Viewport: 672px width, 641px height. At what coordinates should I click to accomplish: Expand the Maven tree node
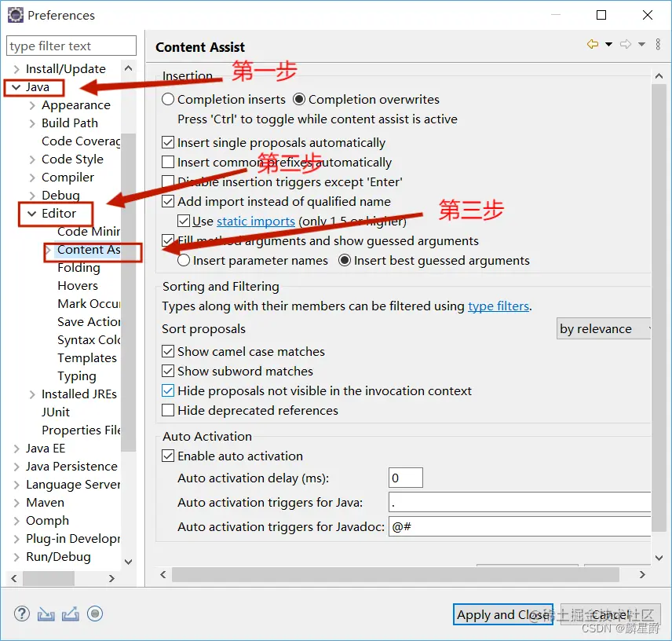pos(16,503)
